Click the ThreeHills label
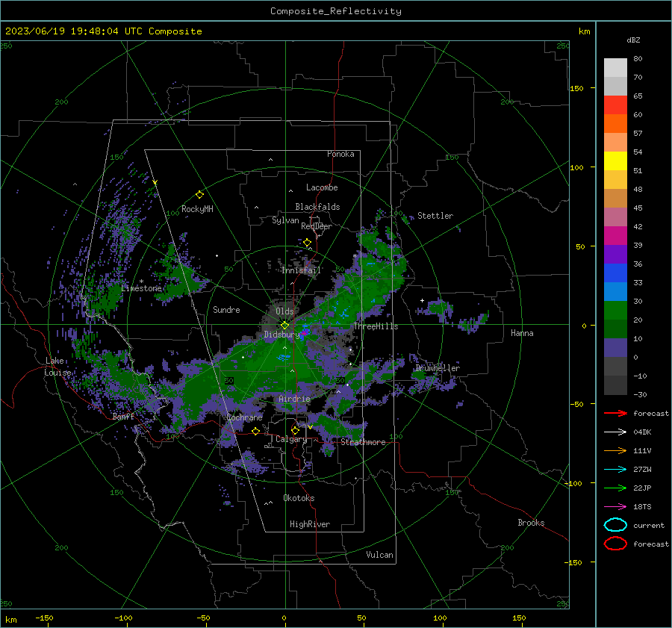672x628 pixels. (x=376, y=326)
